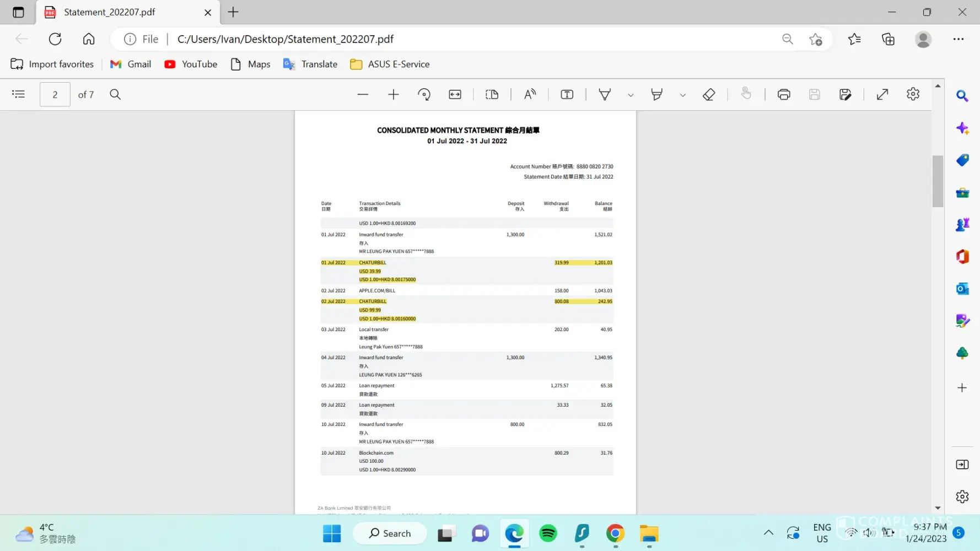Select the Draw pen tool
This screenshot has height=551, width=980.
605,95
